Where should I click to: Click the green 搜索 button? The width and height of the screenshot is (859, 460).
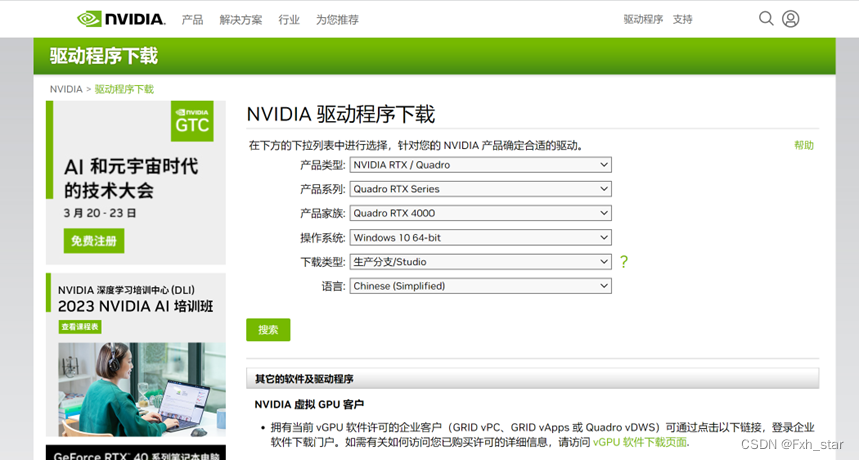click(268, 330)
